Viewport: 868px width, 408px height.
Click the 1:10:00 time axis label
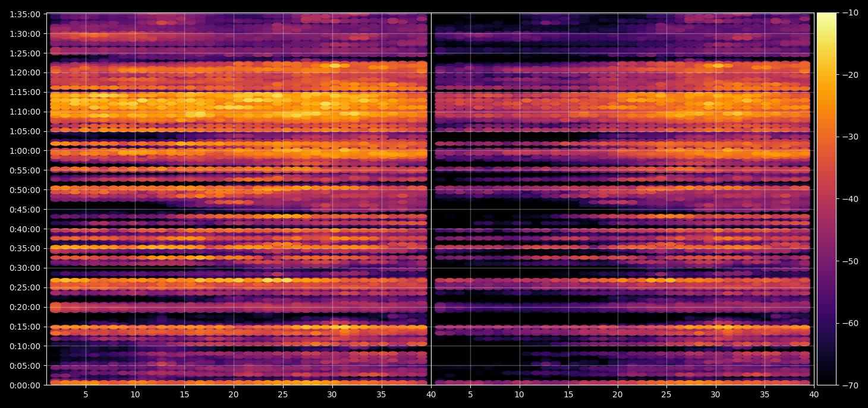(25, 112)
